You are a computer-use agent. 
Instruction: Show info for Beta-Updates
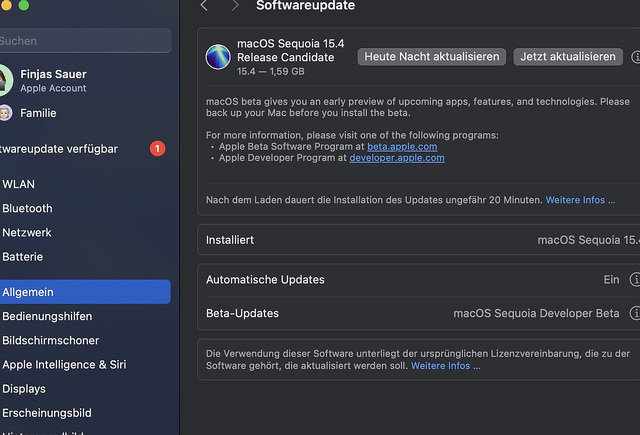635,313
